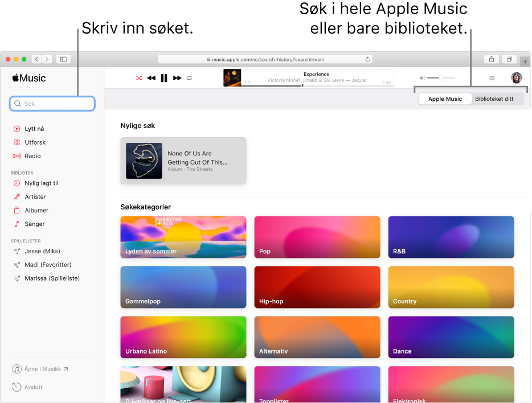
Task: Open the Hip-hop category
Action: 317,287
